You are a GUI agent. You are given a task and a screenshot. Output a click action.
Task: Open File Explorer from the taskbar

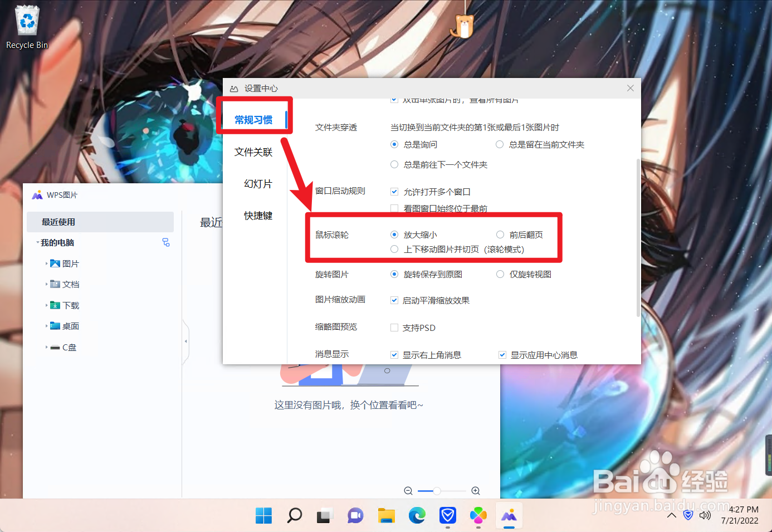386,516
